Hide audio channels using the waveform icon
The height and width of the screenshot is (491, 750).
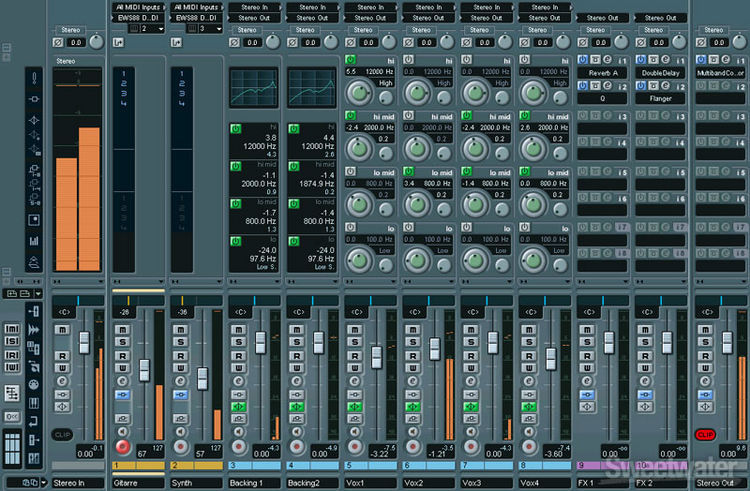pos(33,329)
